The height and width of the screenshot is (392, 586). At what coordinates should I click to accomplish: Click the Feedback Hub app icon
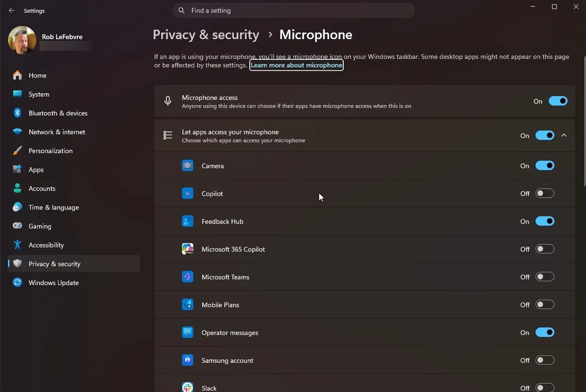click(188, 221)
